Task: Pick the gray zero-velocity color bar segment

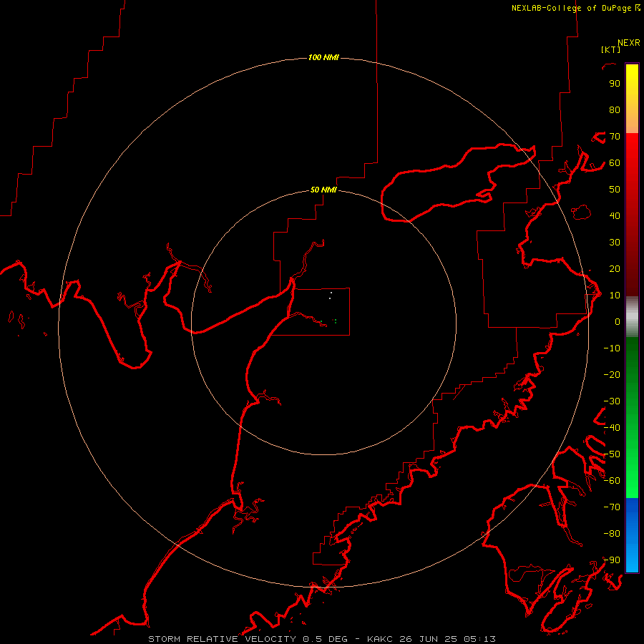Action: (x=632, y=317)
